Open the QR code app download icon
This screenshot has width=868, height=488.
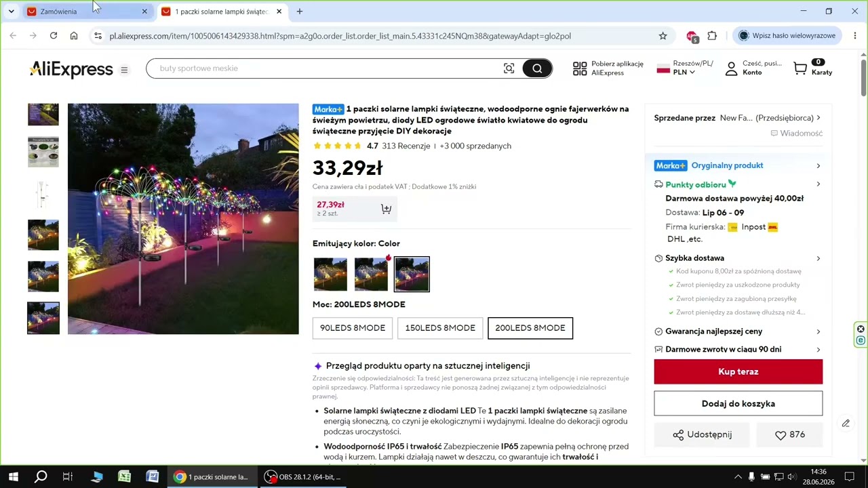580,68
